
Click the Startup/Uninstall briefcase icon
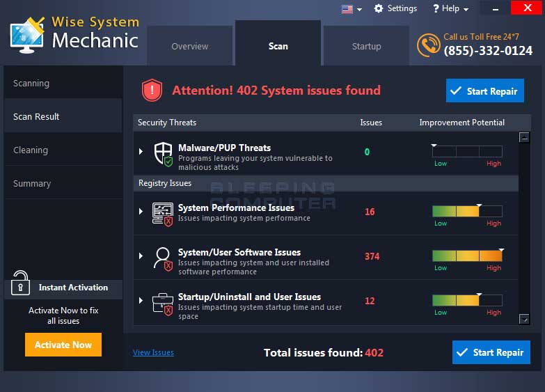163,304
